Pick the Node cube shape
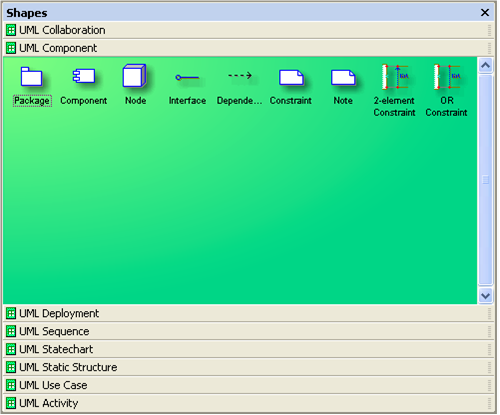The image size is (500, 415). click(134, 76)
